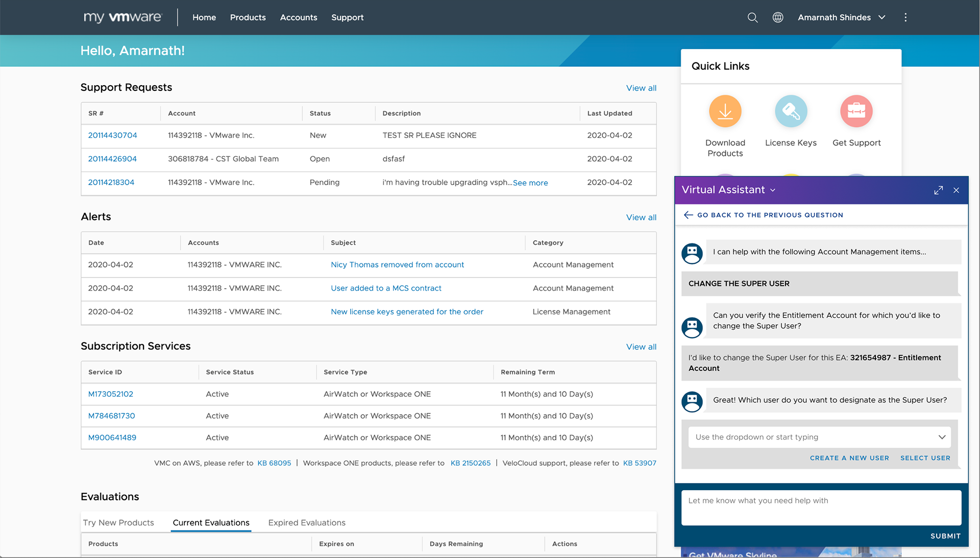The height and width of the screenshot is (558, 980).
Task: Click the bot avatar beside Account Management message
Action: [692, 253]
